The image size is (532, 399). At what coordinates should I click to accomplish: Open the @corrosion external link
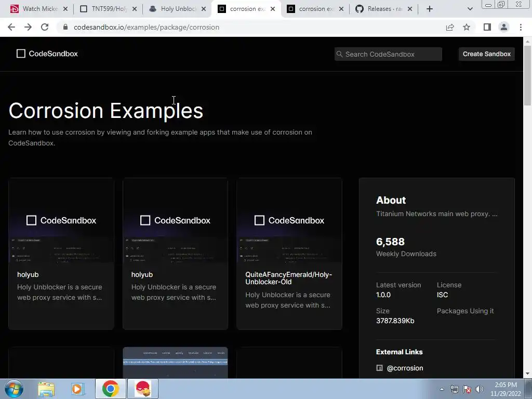(x=405, y=368)
